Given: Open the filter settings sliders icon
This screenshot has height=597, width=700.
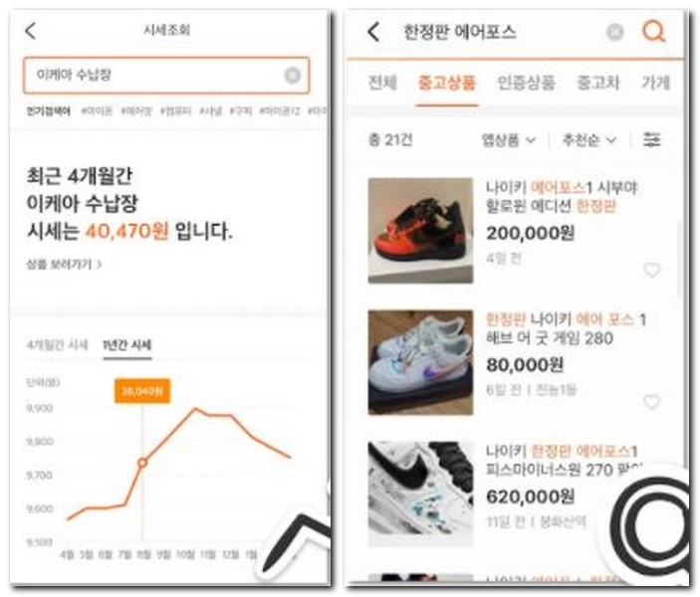Looking at the screenshot, I should (x=652, y=140).
